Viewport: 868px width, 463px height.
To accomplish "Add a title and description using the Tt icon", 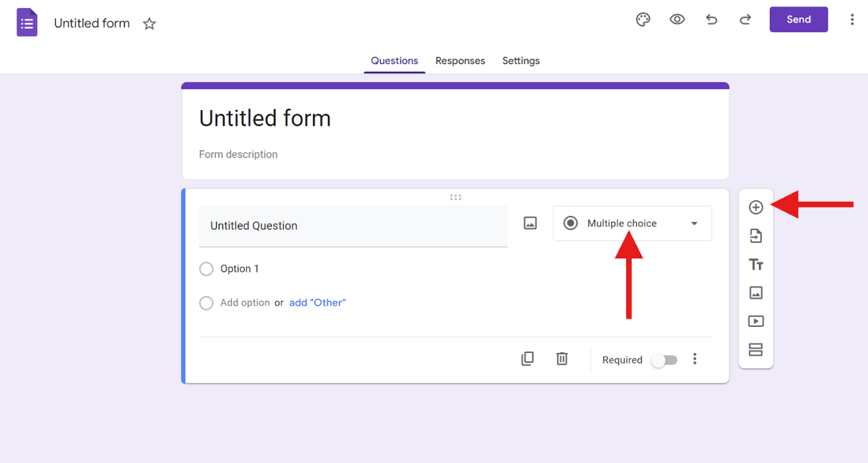I will pos(756,264).
